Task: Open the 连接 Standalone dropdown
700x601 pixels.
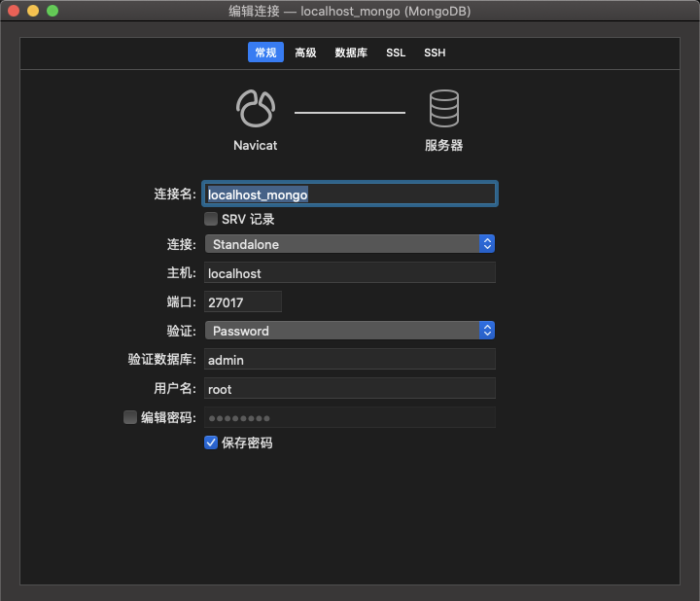Action: tap(350, 244)
